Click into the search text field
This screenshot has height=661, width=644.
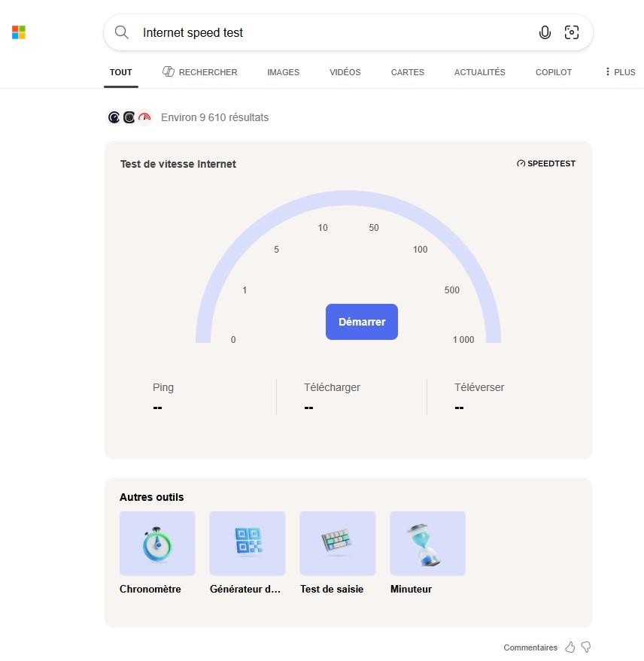(x=331, y=32)
